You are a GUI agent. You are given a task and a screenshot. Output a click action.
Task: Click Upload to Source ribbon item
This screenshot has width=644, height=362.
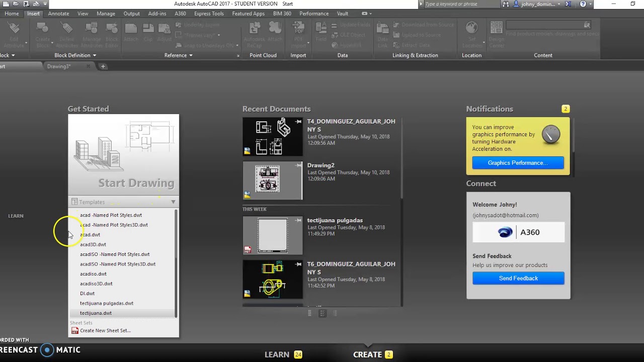pos(417,35)
